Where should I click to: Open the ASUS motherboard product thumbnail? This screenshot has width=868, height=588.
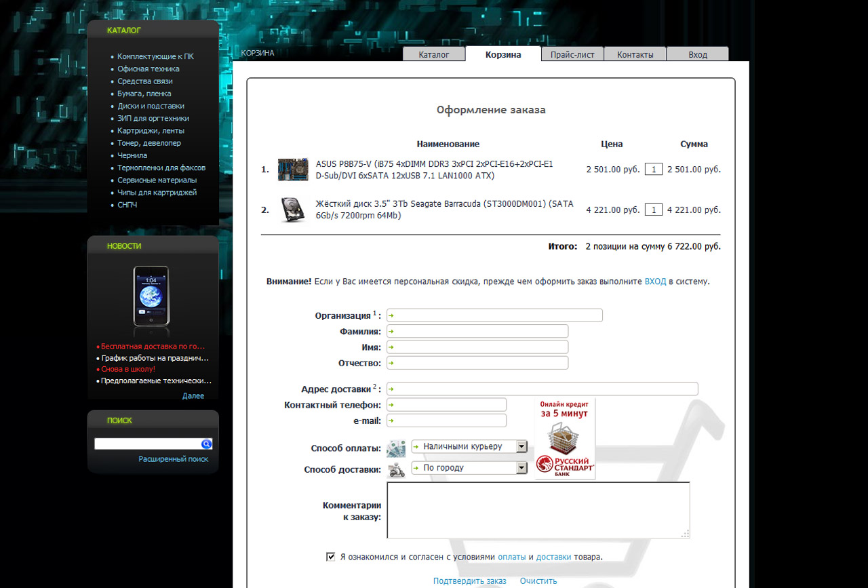coord(293,170)
